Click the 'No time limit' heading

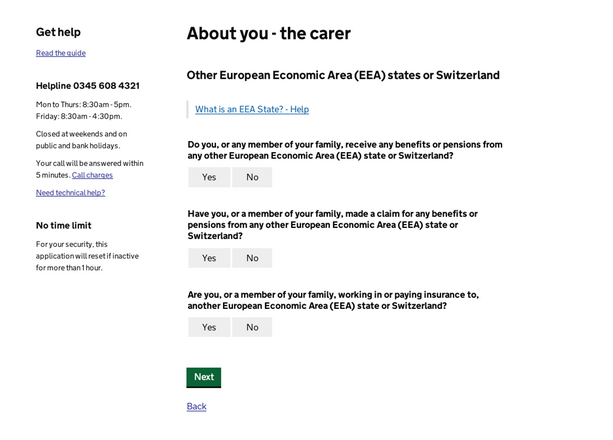click(x=63, y=226)
